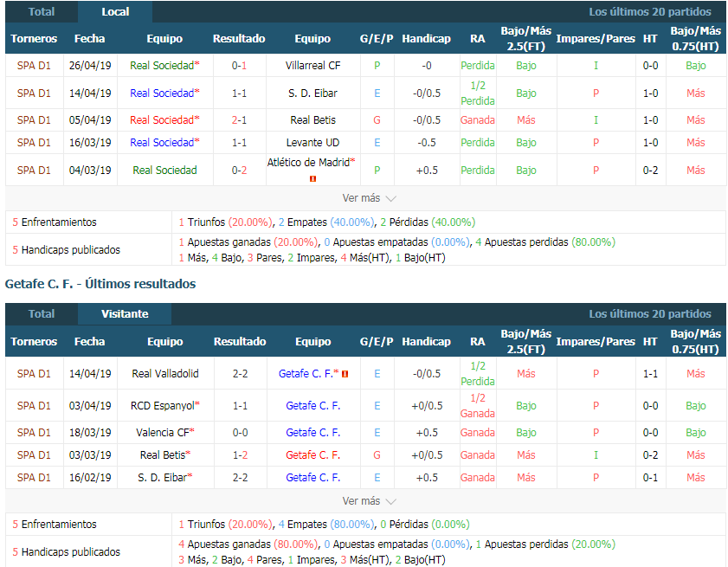Image resolution: width=728 pixels, height=567 pixels.
Task: Click the 04/03/19 date cell
Action: coord(90,171)
